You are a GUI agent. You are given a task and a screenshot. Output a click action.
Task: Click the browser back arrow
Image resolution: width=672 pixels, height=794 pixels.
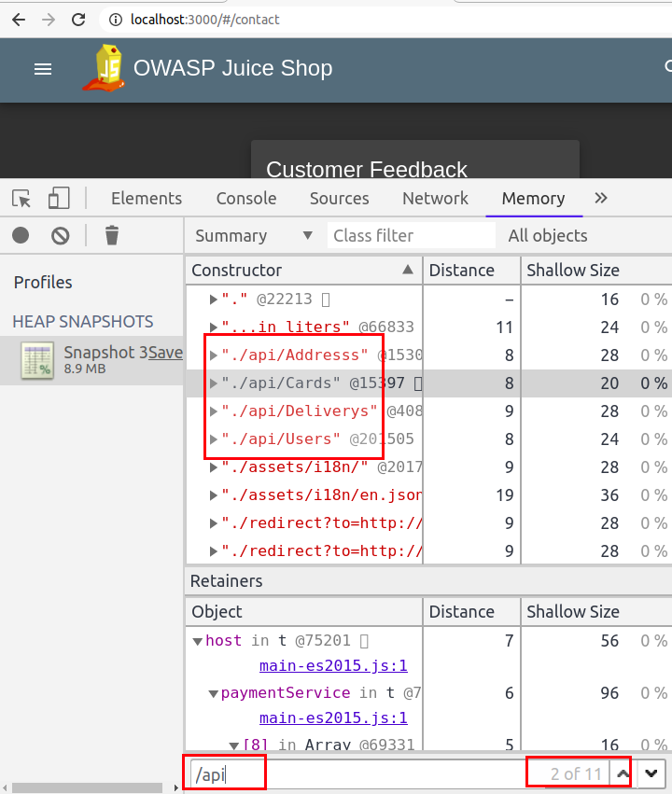click(x=19, y=20)
